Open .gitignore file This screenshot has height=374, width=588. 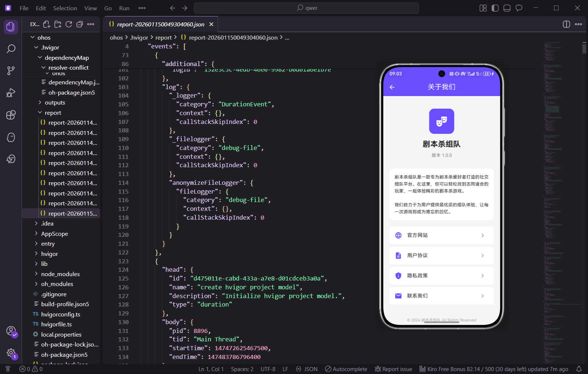point(61,294)
